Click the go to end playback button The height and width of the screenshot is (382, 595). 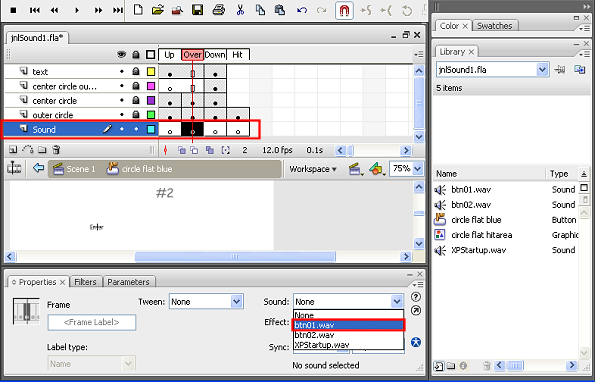pyautogui.click(x=118, y=10)
